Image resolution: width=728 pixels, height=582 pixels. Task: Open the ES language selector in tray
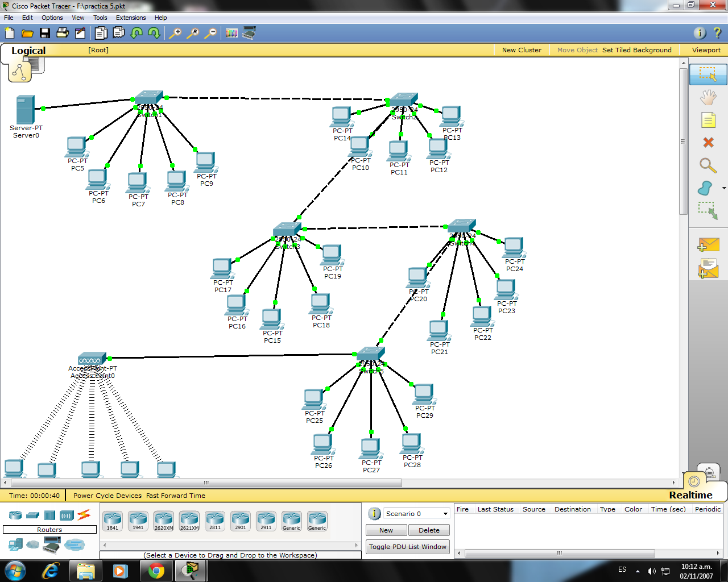pyautogui.click(x=622, y=569)
